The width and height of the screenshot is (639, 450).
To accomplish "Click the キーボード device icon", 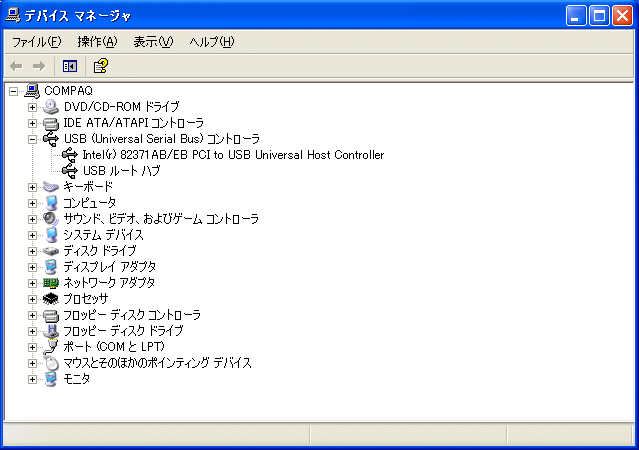I will coord(51,187).
